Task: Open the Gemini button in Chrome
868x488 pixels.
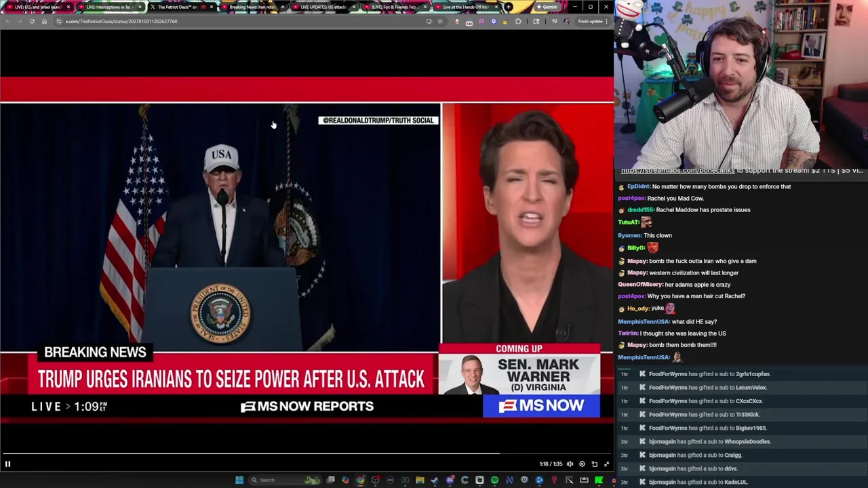Action: pyautogui.click(x=547, y=7)
